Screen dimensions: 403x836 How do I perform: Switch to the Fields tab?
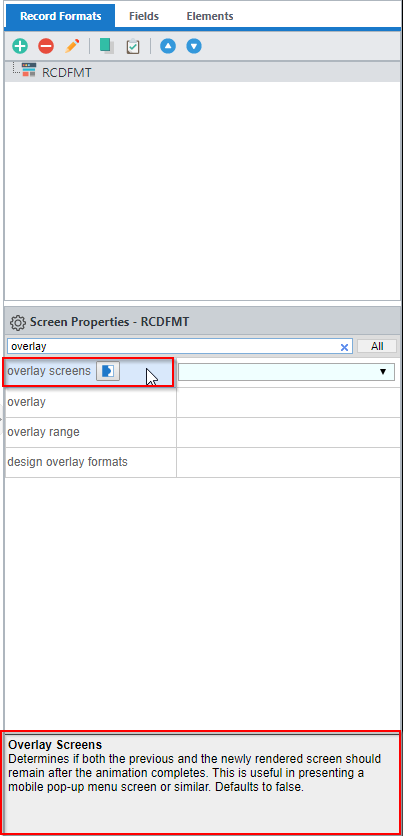click(x=144, y=16)
